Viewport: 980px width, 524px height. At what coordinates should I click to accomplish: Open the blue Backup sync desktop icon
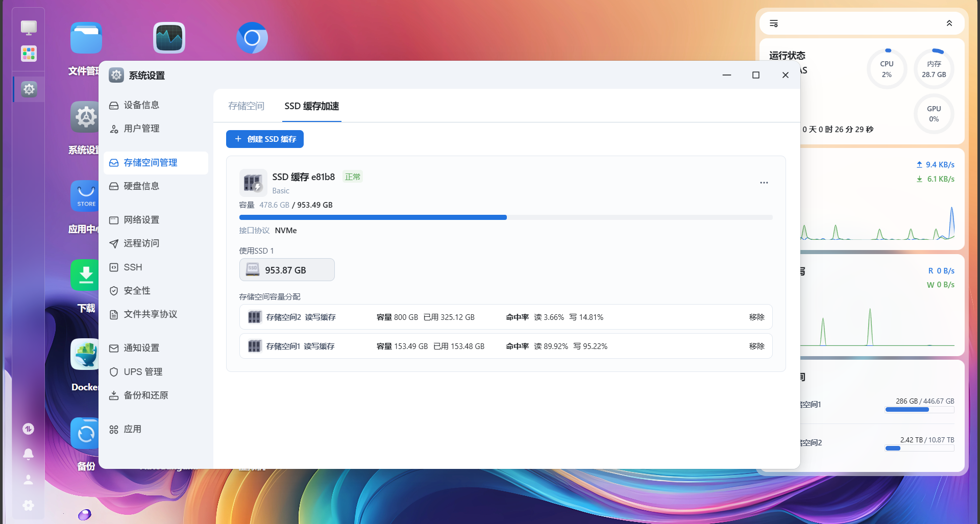coord(85,433)
